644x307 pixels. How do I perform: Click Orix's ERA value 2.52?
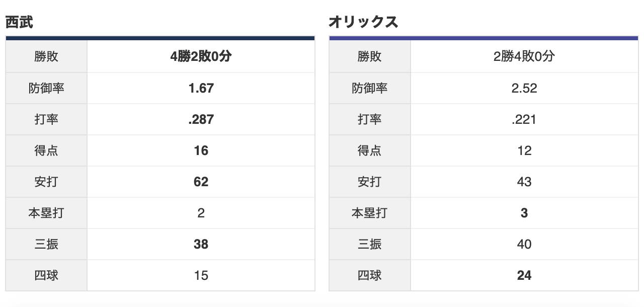pyautogui.click(x=524, y=88)
